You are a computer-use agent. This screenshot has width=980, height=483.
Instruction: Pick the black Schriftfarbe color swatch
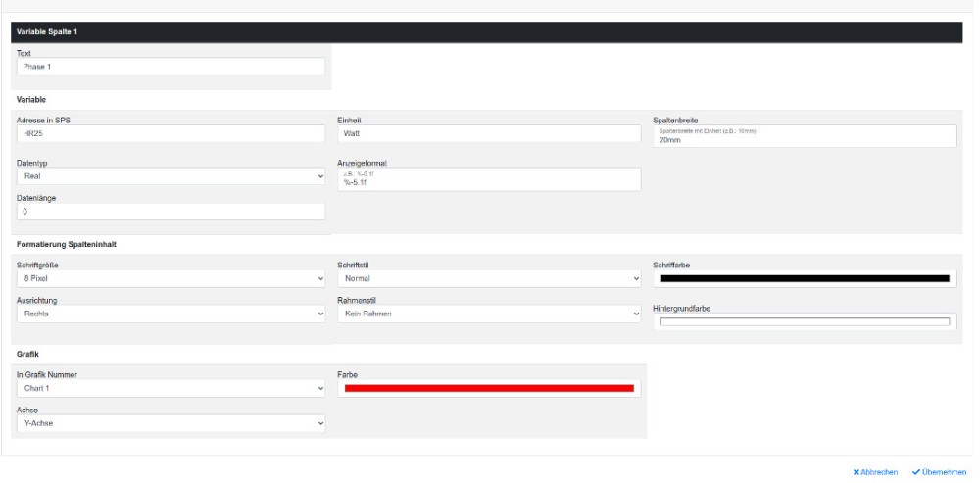pyautogui.click(x=804, y=279)
